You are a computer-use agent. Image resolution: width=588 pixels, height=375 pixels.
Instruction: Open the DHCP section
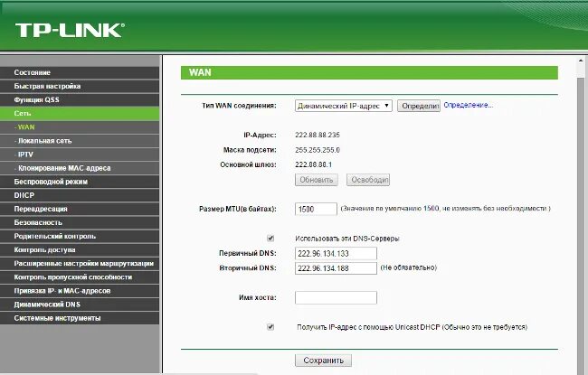coord(80,195)
